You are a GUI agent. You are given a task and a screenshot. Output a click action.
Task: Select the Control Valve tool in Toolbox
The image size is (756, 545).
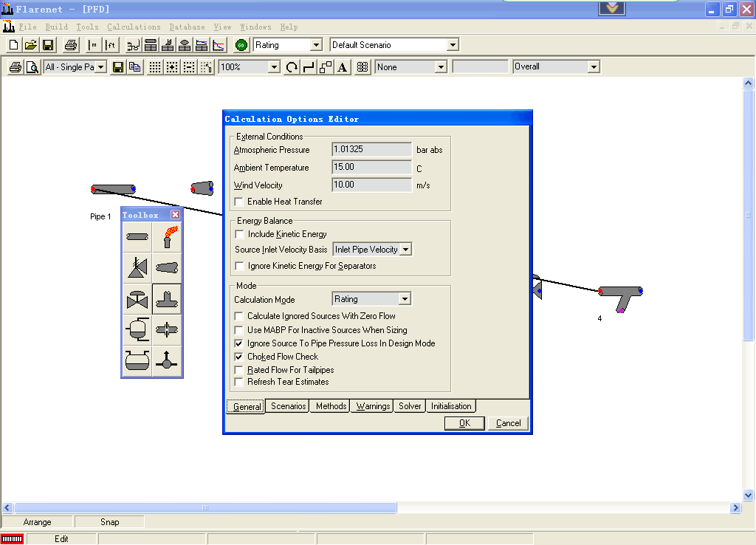pyautogui.click(x=137, y=299)
